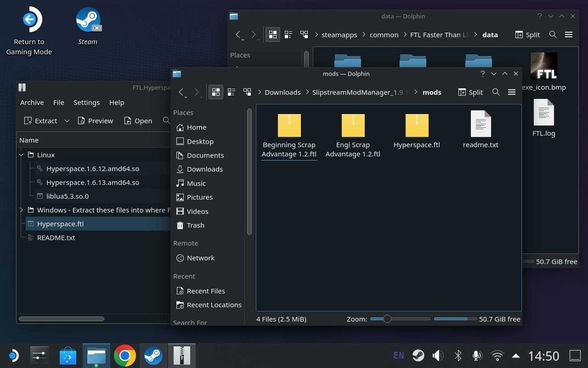Go to Documents in Places panel
588x368 pixels.
(200, 155)
